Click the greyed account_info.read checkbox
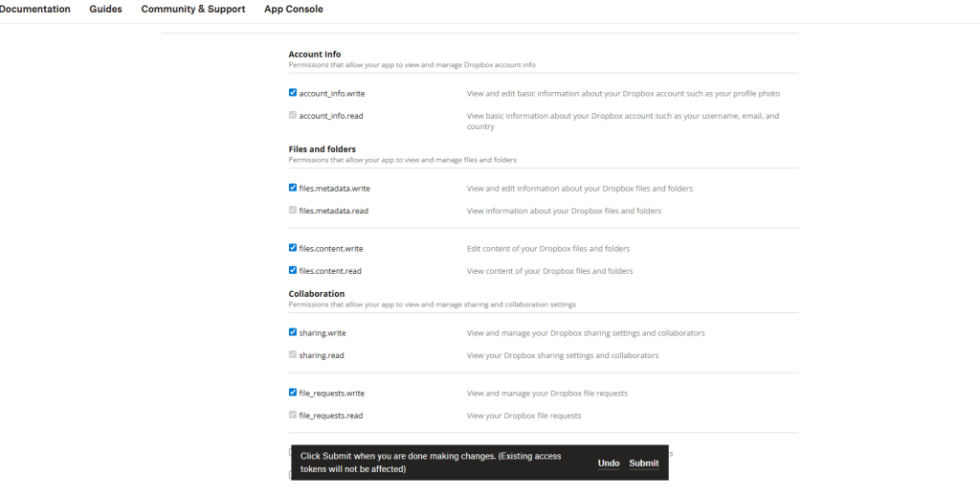The width and height of the screenshot is (980, 498). pos(293,116)
